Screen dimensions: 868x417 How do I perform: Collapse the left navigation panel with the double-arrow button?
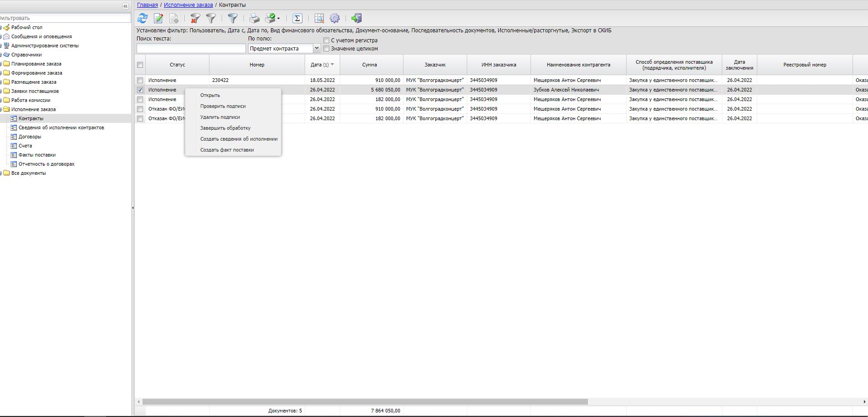(125, 6)
